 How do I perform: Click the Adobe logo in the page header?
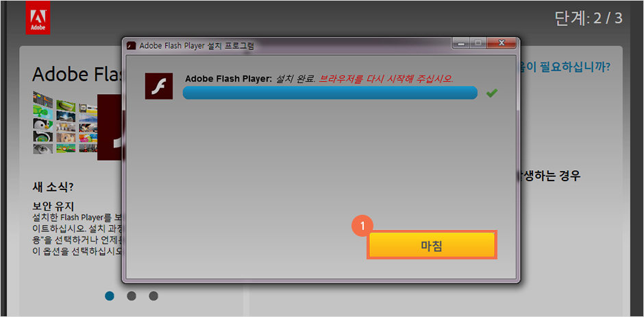click(x=38, y=18)
